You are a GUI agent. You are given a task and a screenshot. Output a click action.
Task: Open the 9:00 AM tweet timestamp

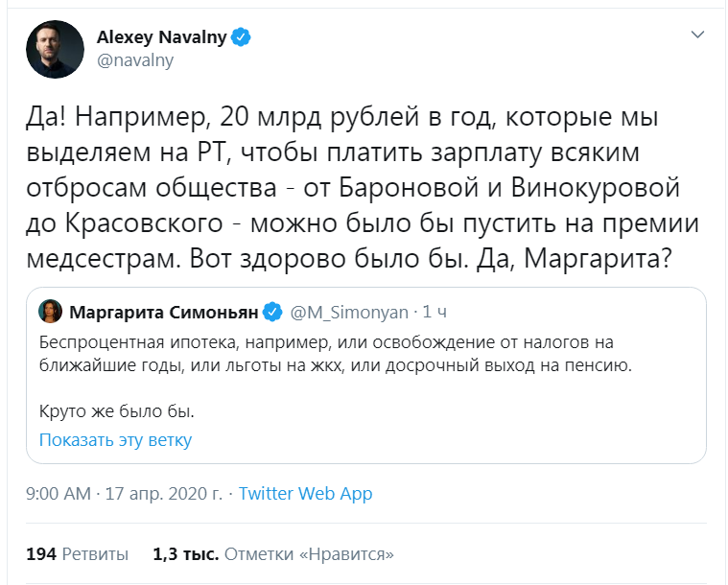pyautogui.click(x=57, y=495)
